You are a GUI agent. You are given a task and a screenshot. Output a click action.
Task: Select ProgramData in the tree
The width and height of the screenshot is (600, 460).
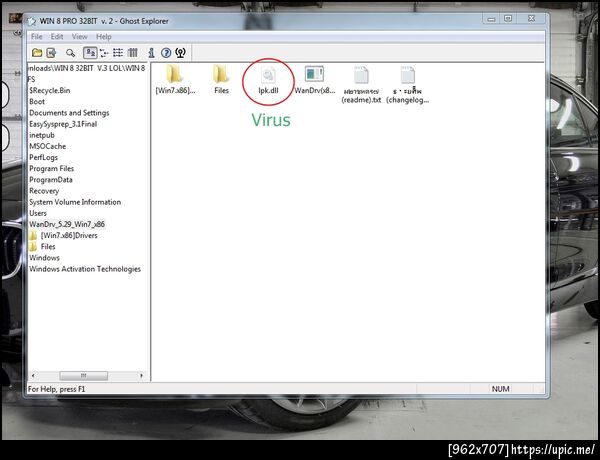(51, 179)
